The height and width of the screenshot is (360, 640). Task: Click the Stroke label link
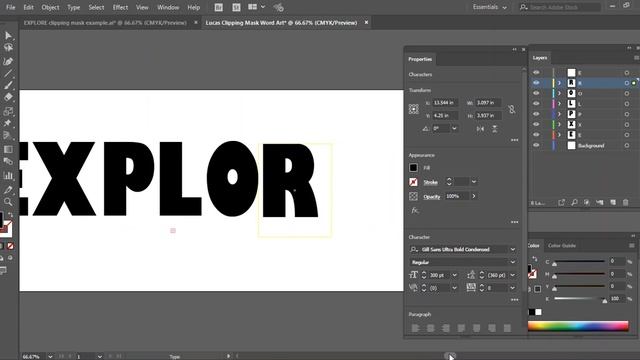click(430, 182)
